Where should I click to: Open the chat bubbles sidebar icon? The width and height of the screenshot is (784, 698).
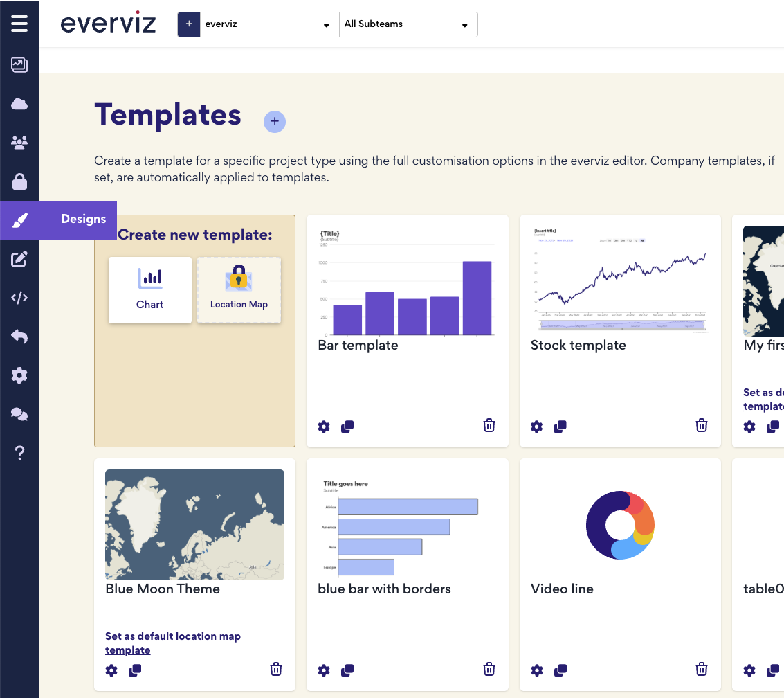[19, 414]
